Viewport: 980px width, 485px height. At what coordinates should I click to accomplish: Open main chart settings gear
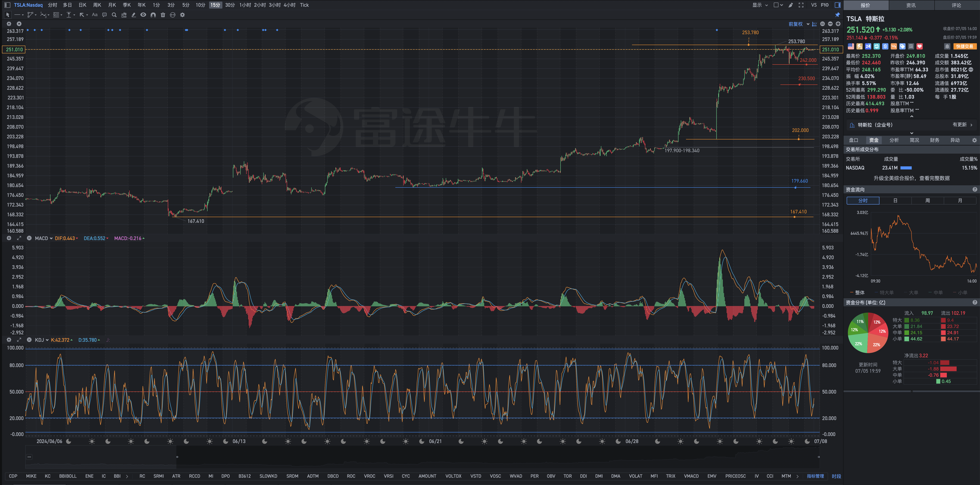[9, 24]
